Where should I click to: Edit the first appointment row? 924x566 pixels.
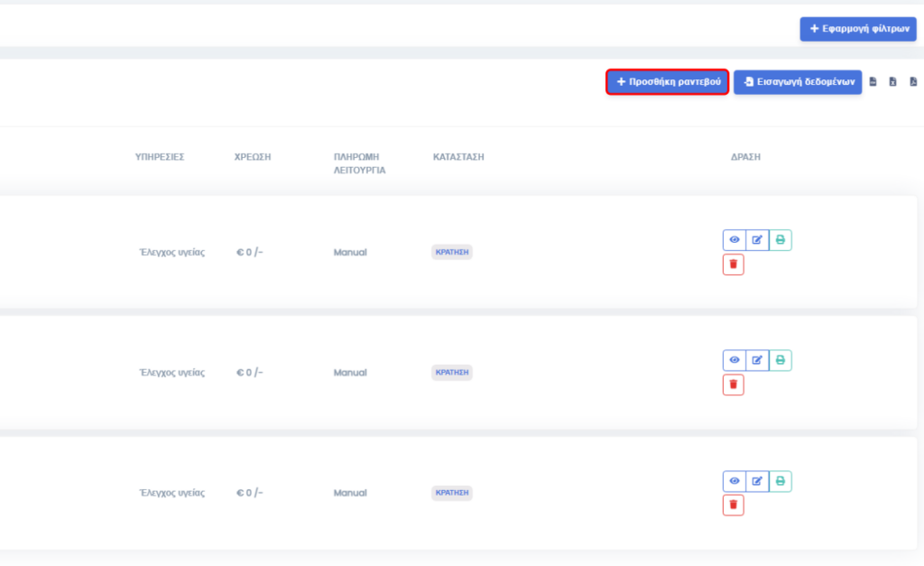pyautogui.click(x=757, y=240)
